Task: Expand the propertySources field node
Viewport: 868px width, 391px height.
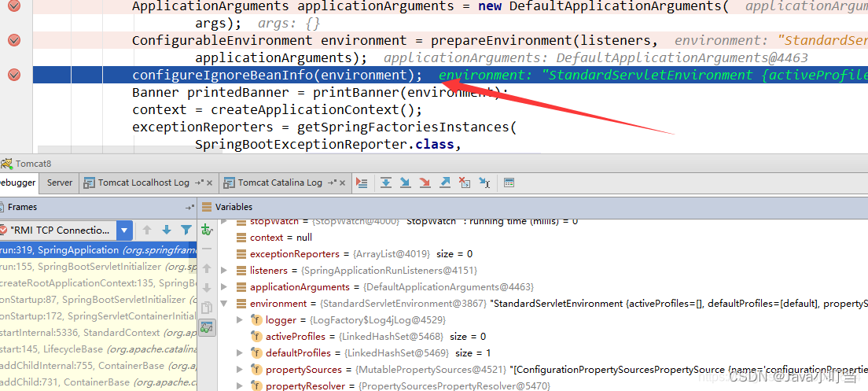Action: (240, 370)
